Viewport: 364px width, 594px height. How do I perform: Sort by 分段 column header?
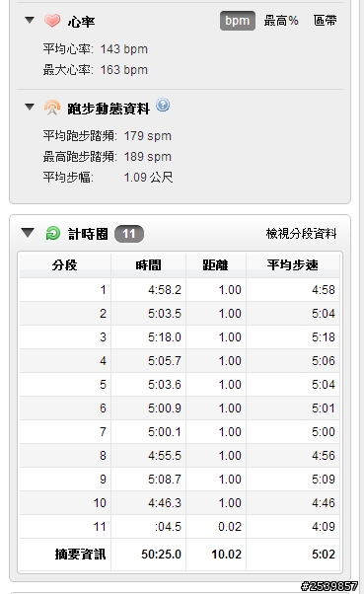click(x=65, y=264)
